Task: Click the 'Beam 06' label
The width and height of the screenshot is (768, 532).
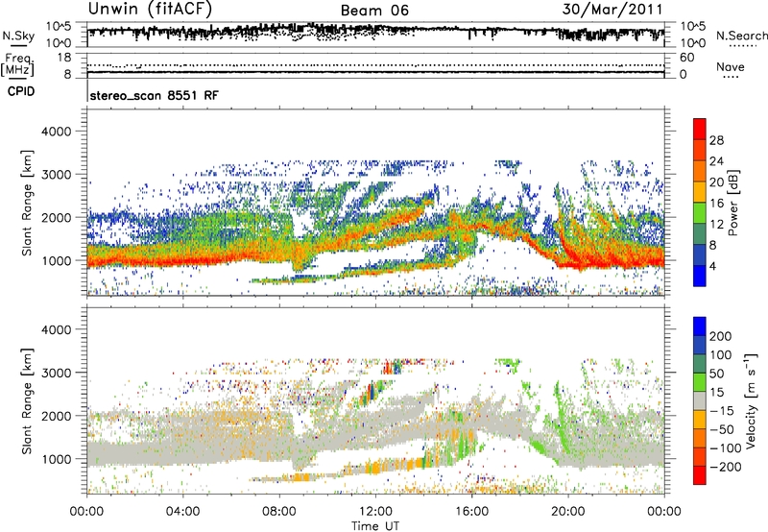Action: (374, 11)
